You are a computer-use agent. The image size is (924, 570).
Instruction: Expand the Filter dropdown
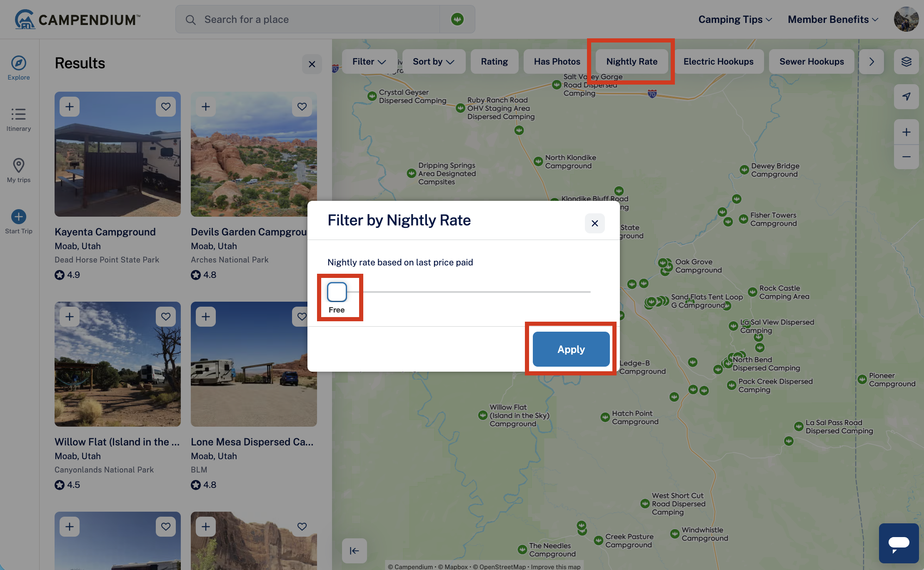tap(369, 62)
